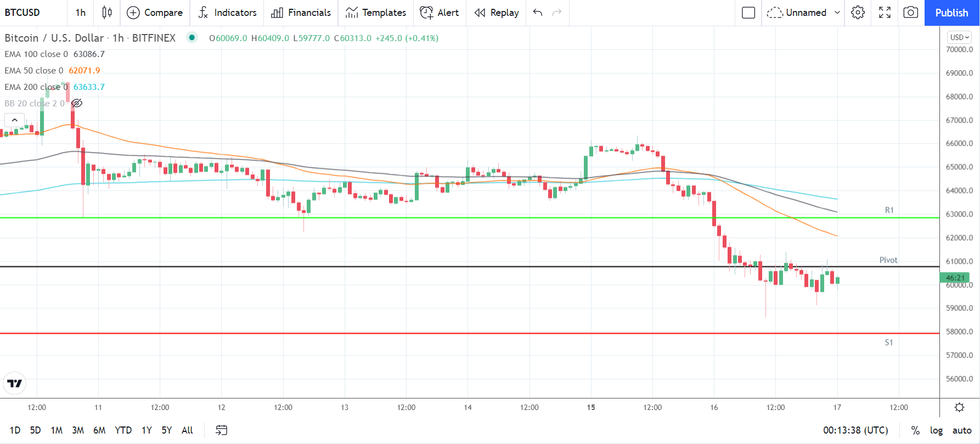Redo the chart action
This screenshot has height=444, width=980.
(557, 13)
